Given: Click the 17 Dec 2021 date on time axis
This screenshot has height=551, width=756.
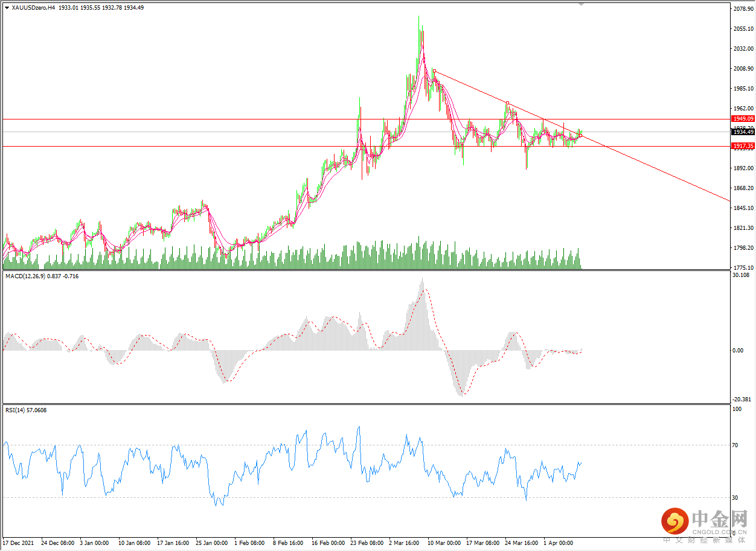Looking at the screenshot, I should (19, 543).
